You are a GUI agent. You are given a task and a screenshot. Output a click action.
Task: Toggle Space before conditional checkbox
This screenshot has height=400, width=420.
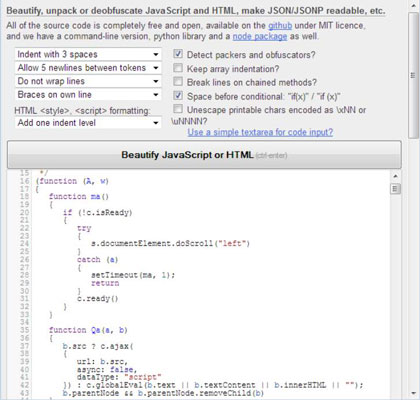tap(178, 96)
